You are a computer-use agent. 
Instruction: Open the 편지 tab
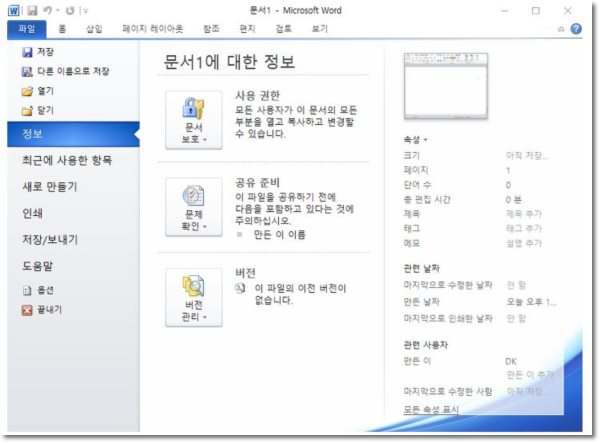248,29
